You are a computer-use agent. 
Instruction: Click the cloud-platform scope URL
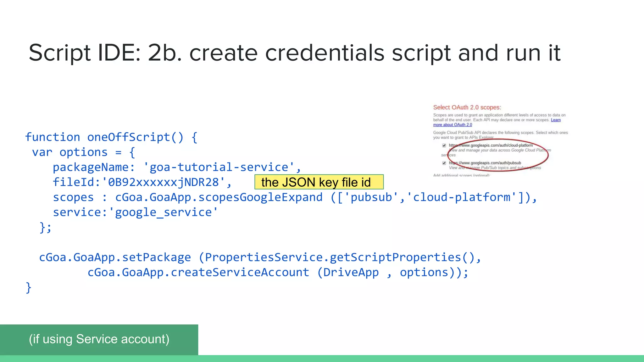(x=491, y=145)
